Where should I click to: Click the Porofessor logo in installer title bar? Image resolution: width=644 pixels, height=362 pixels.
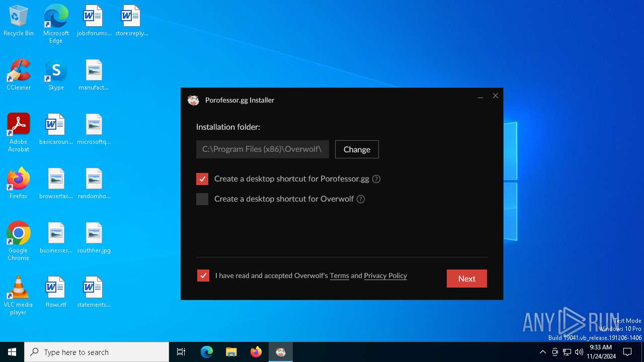point(193,100)
